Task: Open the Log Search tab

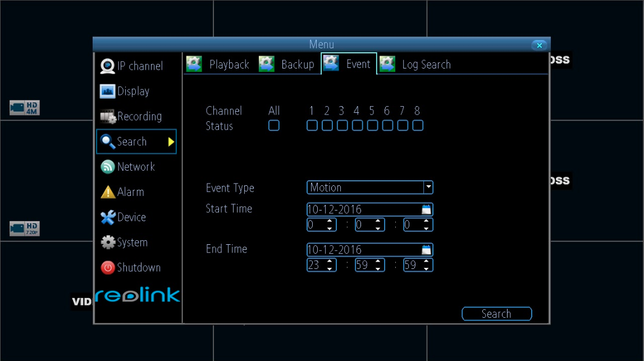Action: (426, 64)
